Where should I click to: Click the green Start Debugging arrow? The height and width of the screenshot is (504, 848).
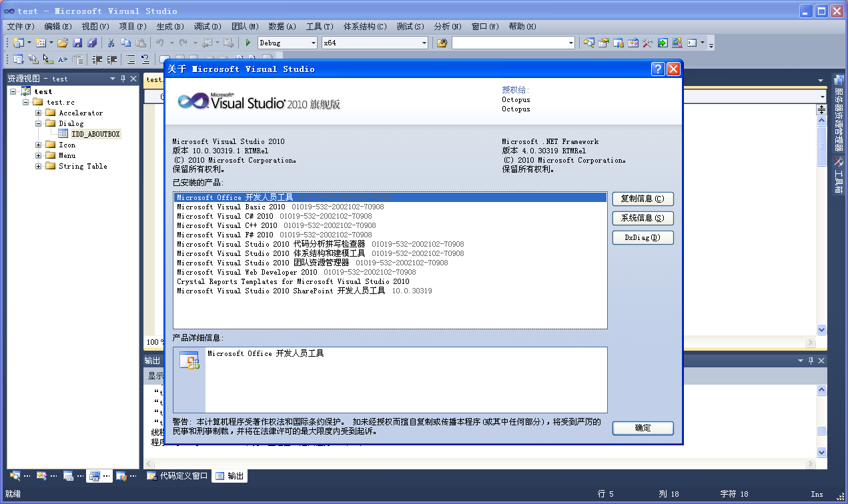pos(248,43)
